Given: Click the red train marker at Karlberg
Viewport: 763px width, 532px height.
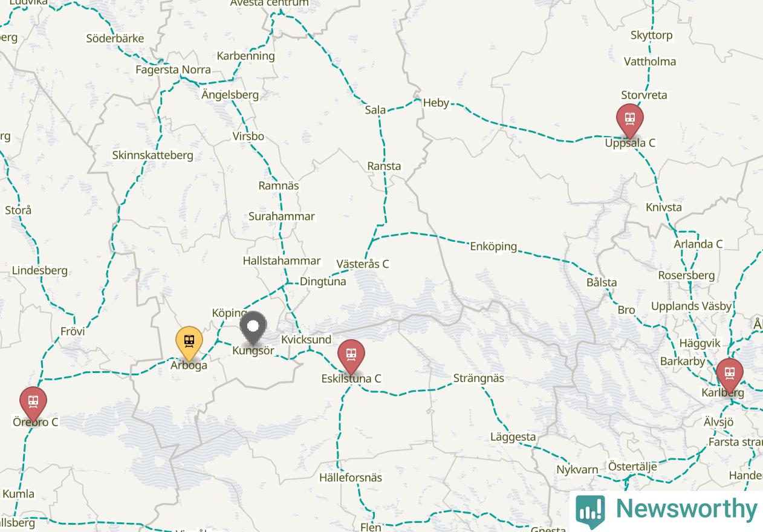Looking at the screenshot, I should tap(730, 375).
